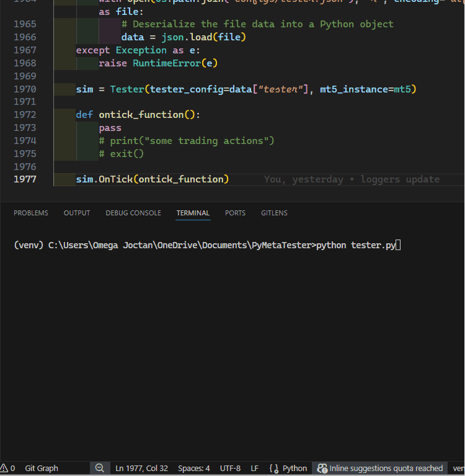The width and height of the screenshot is (465, 476).
Task: Open the PROBLEMS panel tab
Action: pyautogui.click(x=30, y=213)
